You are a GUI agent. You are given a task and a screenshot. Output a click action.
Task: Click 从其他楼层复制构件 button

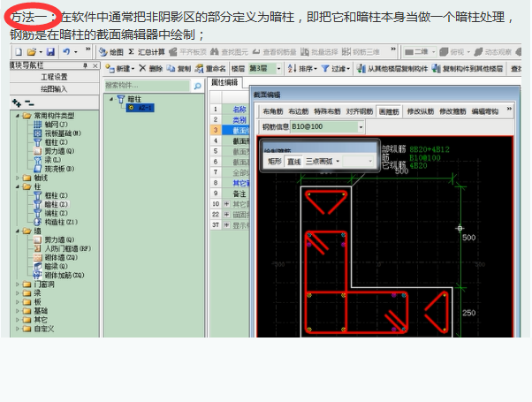pos(392,69)
